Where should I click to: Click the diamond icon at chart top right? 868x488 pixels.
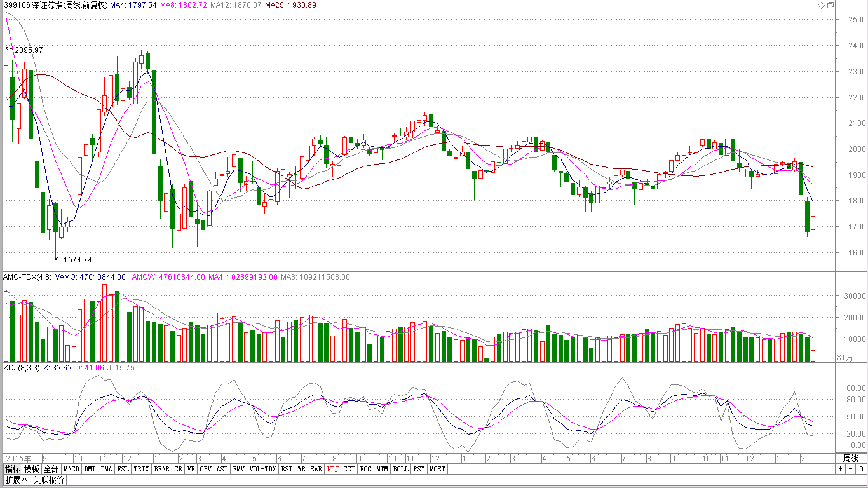pyautogui.click(x=822, y=5)
